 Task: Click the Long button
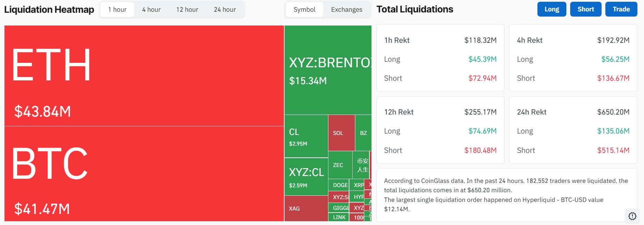[551, 9]
